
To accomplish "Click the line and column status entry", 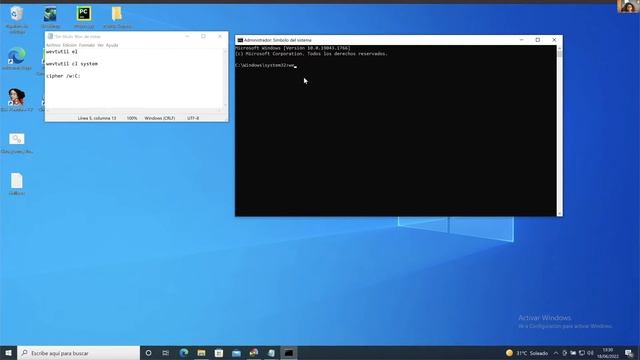I will point(97,118).
